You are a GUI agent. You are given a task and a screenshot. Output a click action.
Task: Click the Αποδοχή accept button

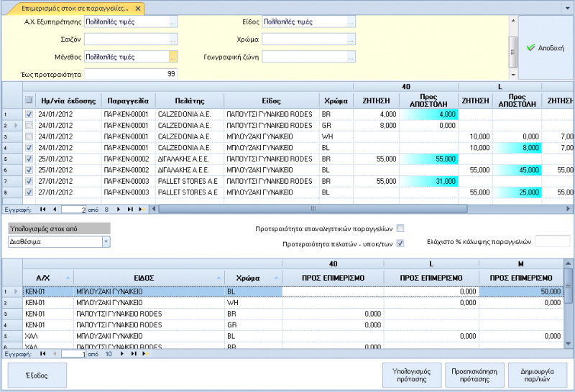[x=546, y=47]
